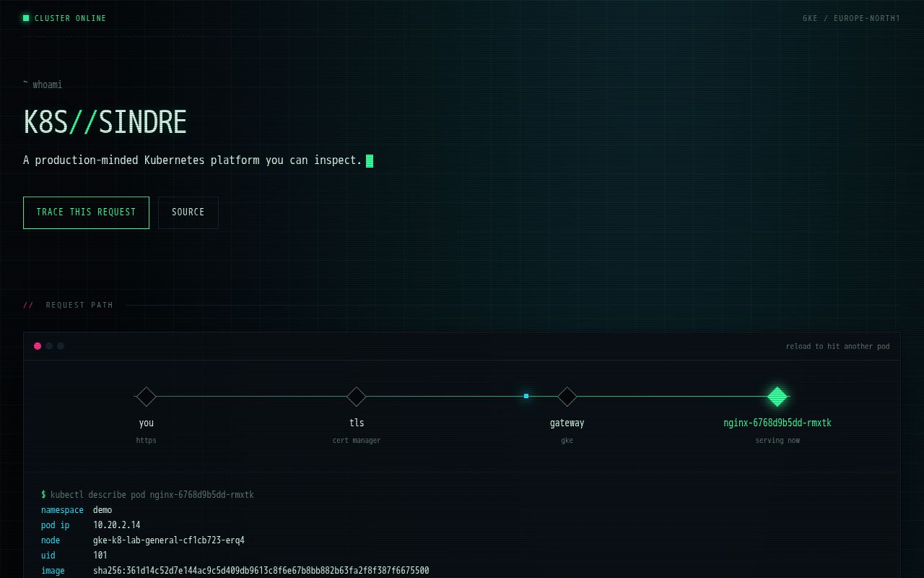Click the 'REQUEST PATH' section label
This screenshot has height=578, width=924.
click(79, 305)
